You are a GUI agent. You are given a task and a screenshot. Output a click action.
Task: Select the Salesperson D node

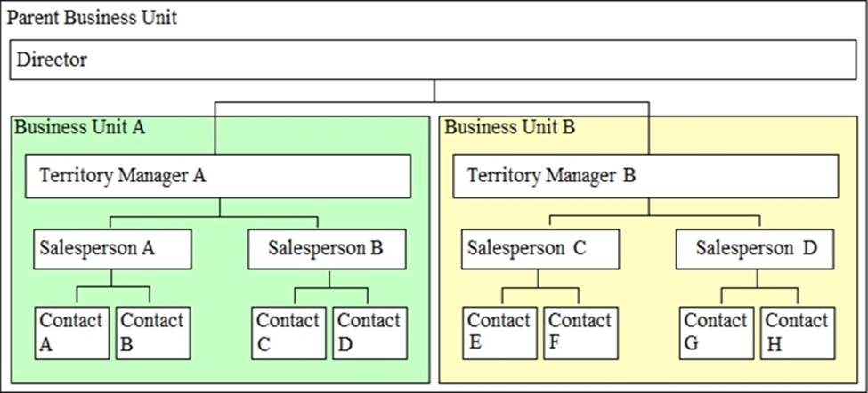tap(755, 249)
